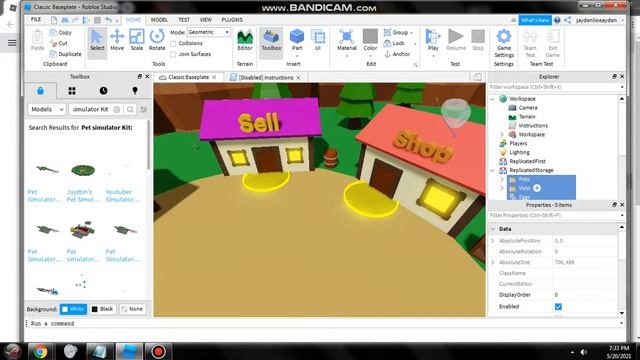
Task: Expand the nested Workspace folder
Action: pyautogui.click(x=502, y=134)
